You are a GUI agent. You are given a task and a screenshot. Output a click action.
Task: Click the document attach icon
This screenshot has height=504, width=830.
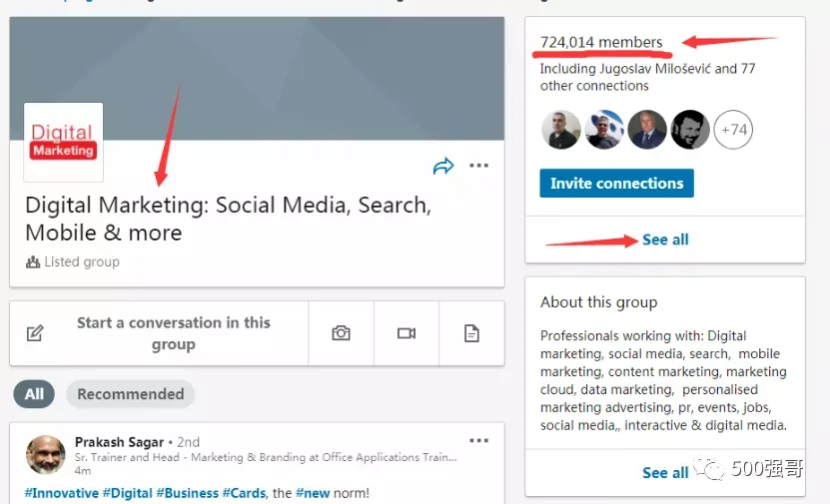click(471, 333)
